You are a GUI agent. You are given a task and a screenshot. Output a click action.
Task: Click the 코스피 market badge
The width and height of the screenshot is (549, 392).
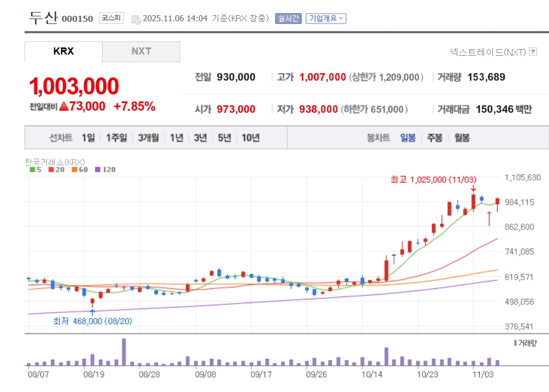click(111, 19)
